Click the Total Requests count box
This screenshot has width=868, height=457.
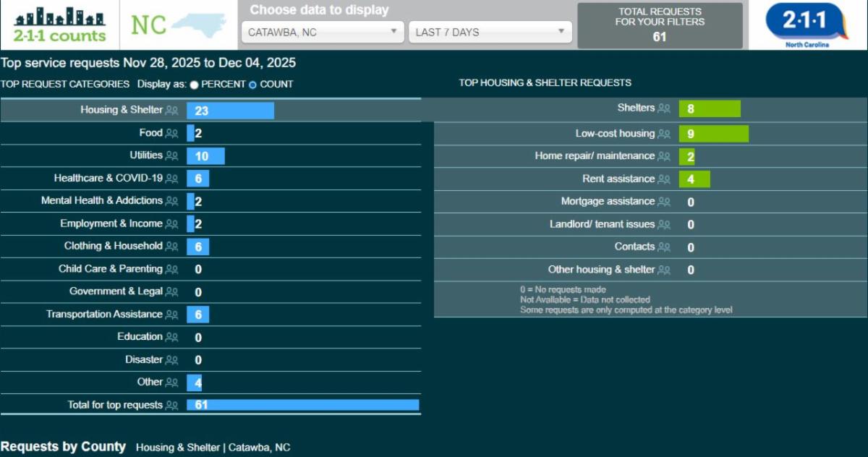tap(659, 25)
